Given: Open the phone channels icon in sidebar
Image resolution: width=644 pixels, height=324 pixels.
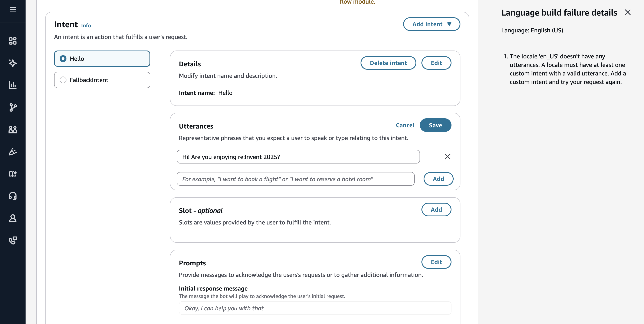Looking at the screenshot, I should coord(13,240).
